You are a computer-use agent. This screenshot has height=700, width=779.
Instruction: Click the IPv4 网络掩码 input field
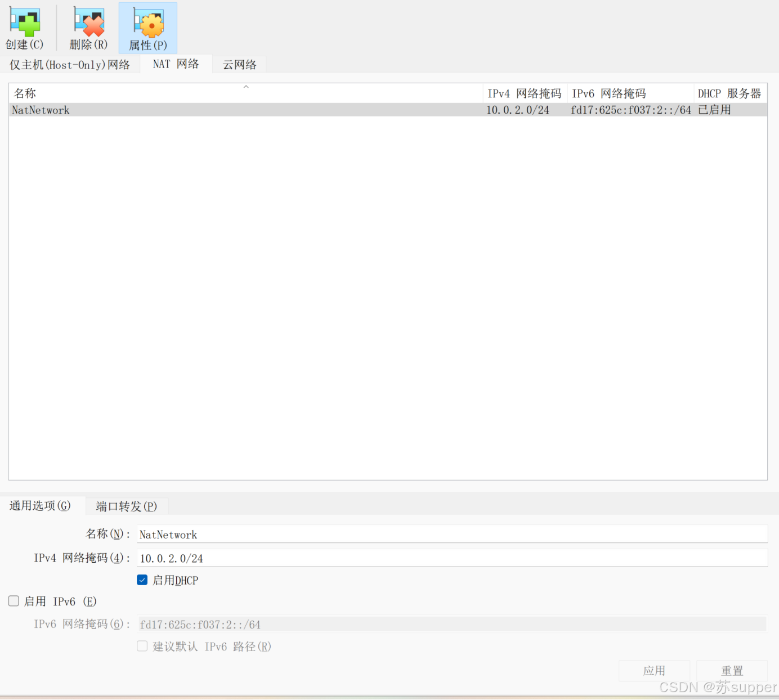[x=452, y=558]
